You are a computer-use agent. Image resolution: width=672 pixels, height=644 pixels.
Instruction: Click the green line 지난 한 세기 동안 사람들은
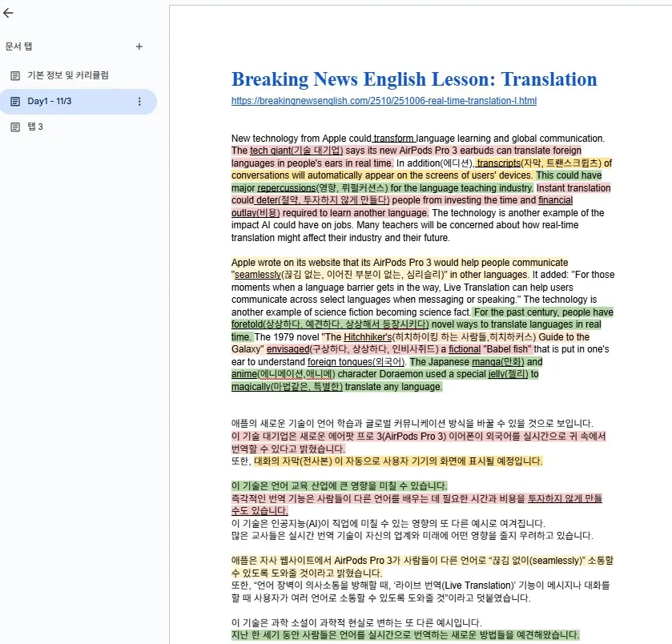[x=405, y=635]
